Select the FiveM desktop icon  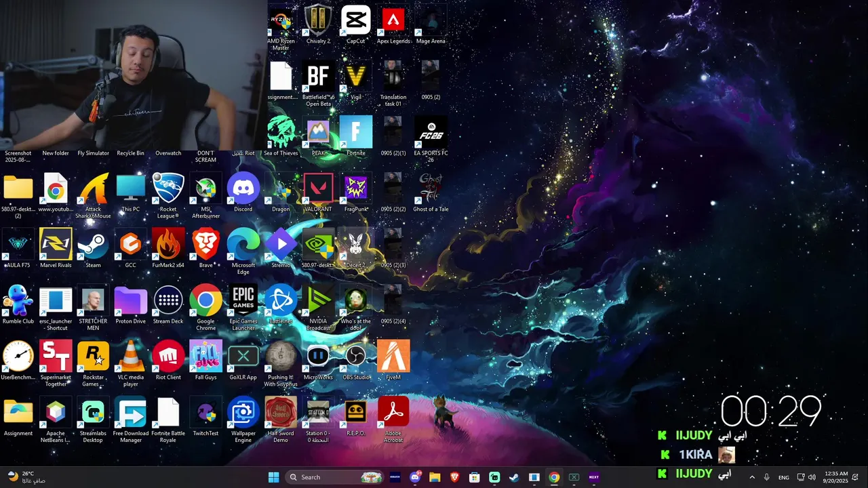(393, 357)
